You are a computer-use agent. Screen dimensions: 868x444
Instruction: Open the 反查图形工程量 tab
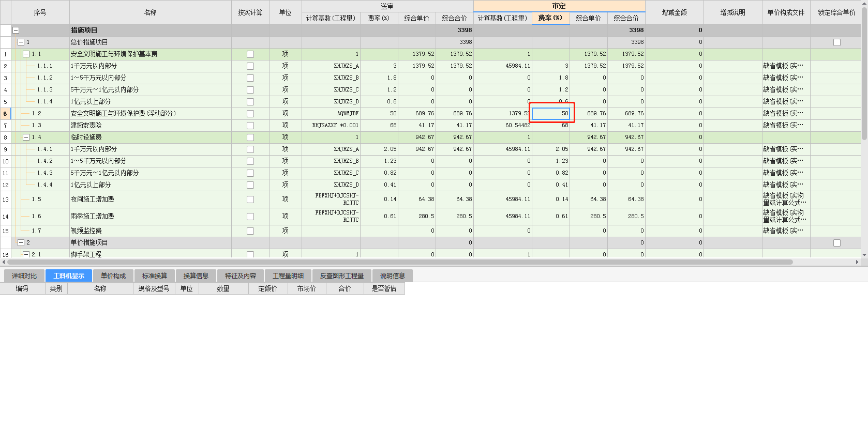(x=342, y=276)
